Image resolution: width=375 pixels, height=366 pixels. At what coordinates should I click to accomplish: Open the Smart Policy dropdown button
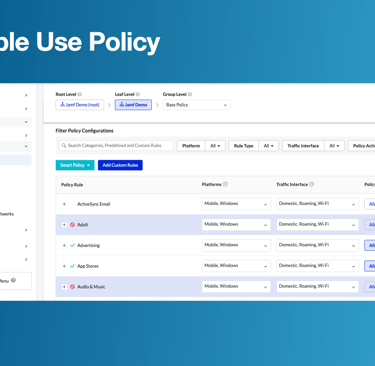point(75,165)
